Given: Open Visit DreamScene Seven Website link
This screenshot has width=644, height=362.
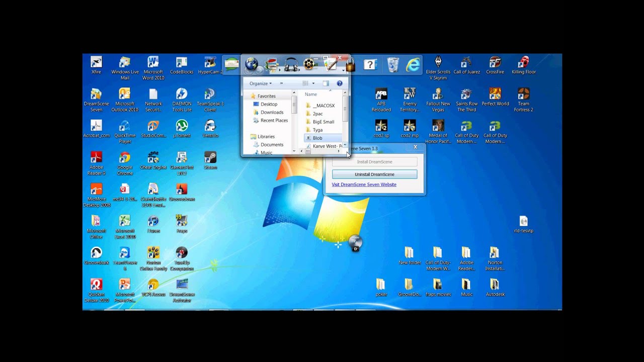Looking at the screenshot, I should [x=364, y=185].
